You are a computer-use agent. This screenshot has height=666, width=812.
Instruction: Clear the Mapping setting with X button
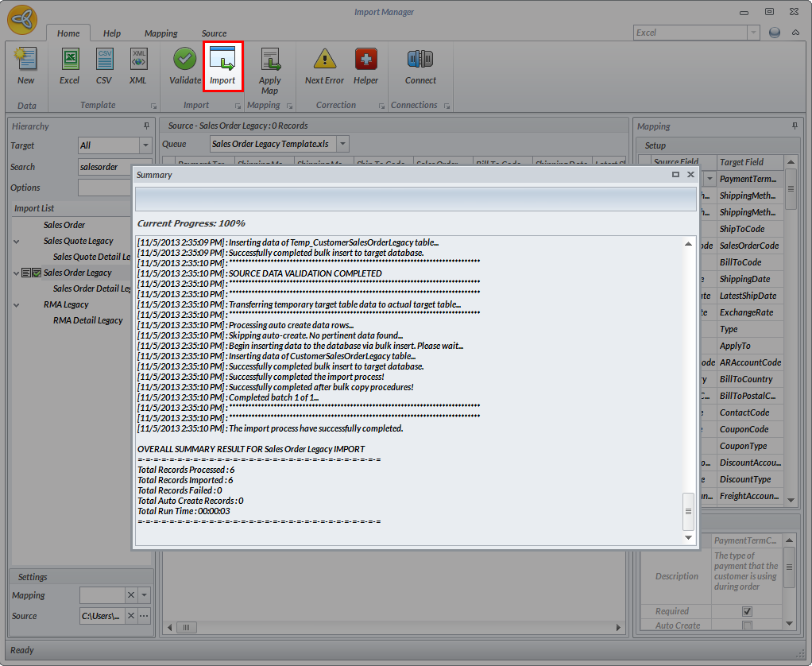pyautogui.click(x=131, y=595)
